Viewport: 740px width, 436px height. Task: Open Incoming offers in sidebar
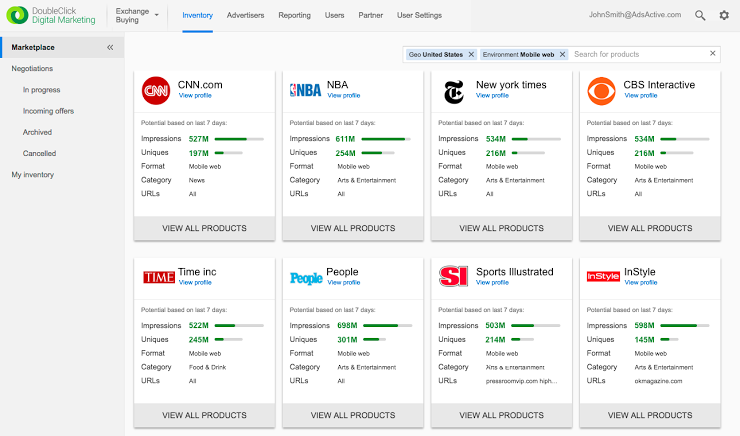[x=48, y=111]
